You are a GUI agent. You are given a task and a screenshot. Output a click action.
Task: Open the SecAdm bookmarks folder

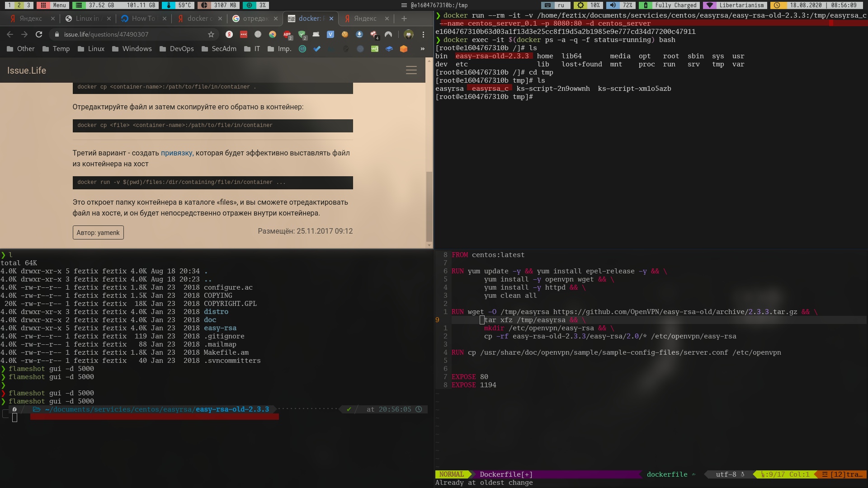pos(219,49)
